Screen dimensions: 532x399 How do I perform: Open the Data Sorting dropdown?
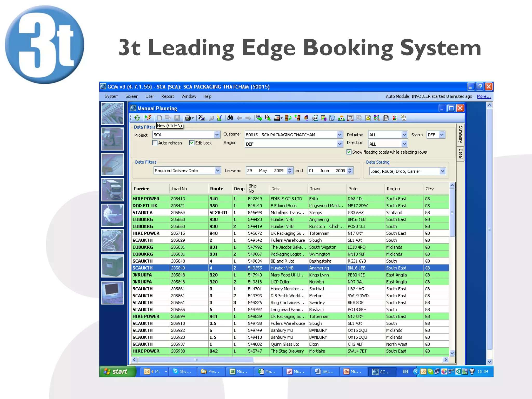442,171
